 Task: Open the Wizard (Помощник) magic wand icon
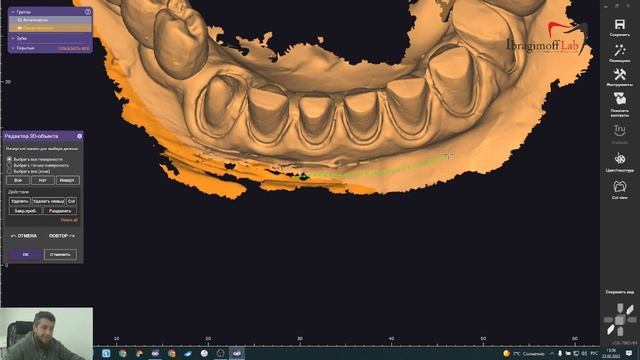pos(620,50)
